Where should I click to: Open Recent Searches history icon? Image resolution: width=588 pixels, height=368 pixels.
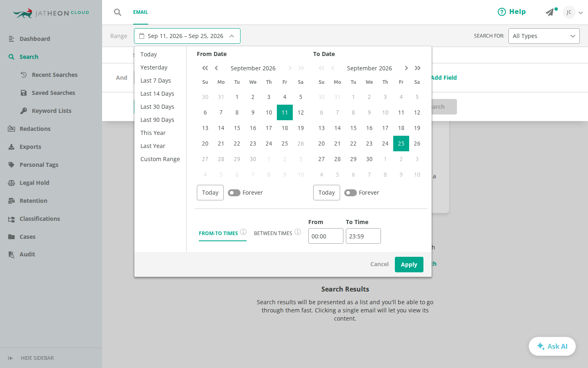coord(24,75)
